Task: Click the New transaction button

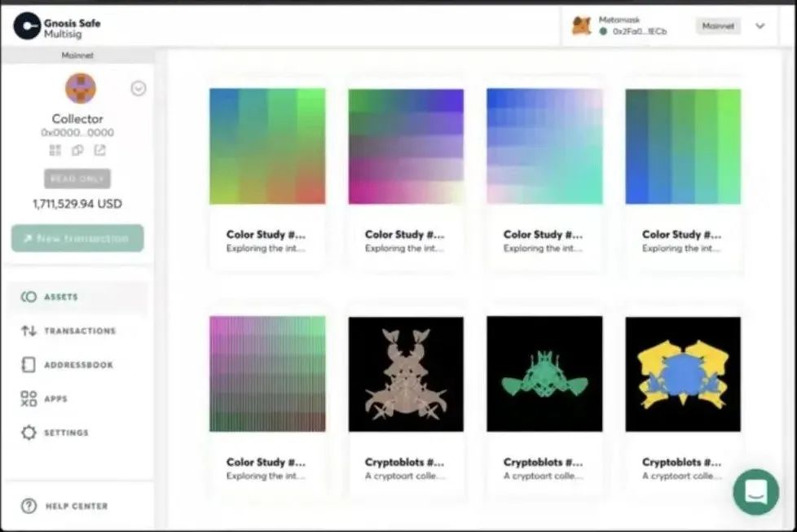Action: [77, 238]
